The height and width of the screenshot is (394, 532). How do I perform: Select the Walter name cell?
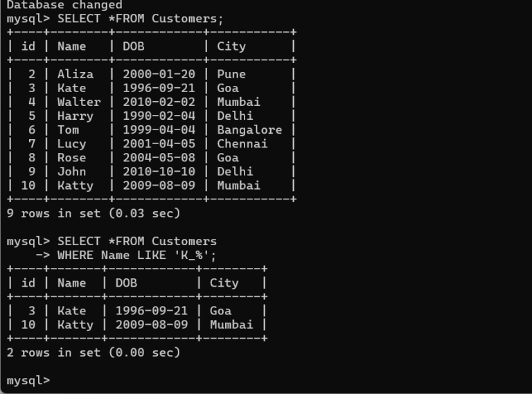pyautogui.click(x=78, y=102)
